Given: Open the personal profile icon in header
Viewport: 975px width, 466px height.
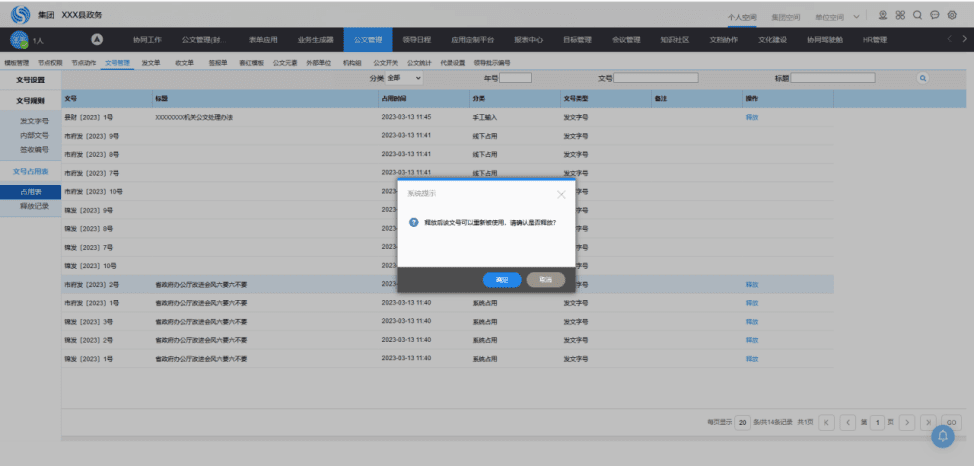Looking at the screenshot, I should coord(883,16).
